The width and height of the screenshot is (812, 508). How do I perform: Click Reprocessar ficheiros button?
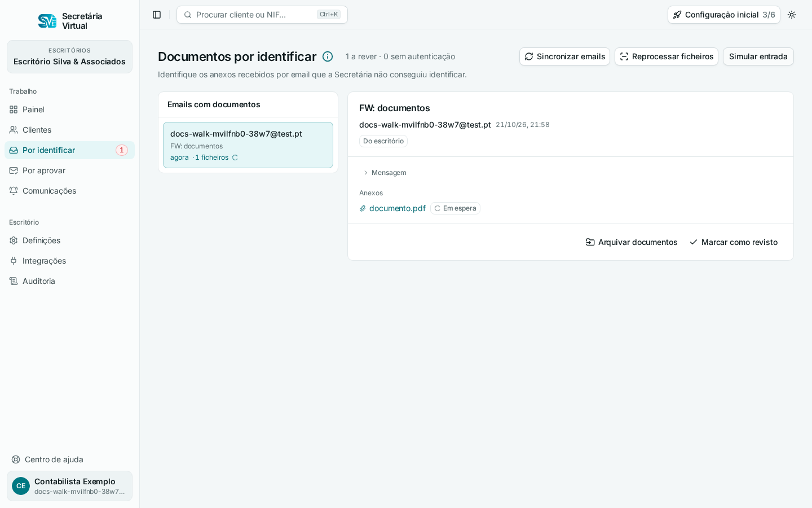tap(667, 56)
